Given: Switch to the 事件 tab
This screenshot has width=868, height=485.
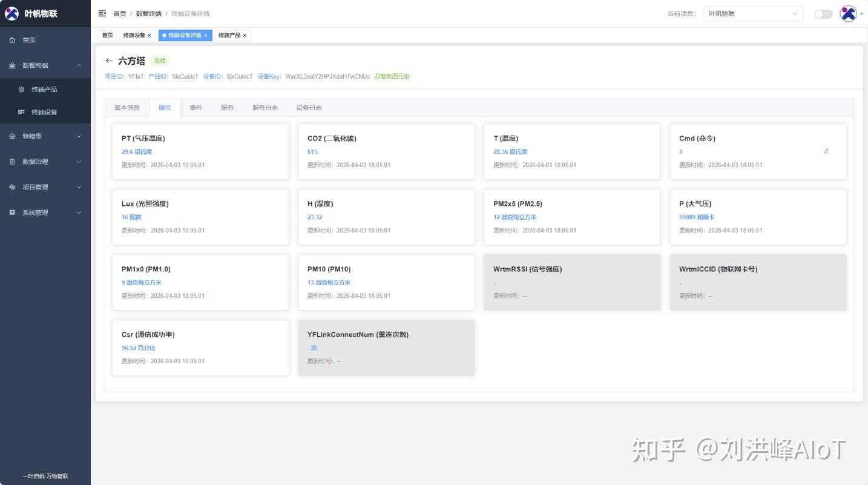Looking at the screenshot, I should click(196, 108).
